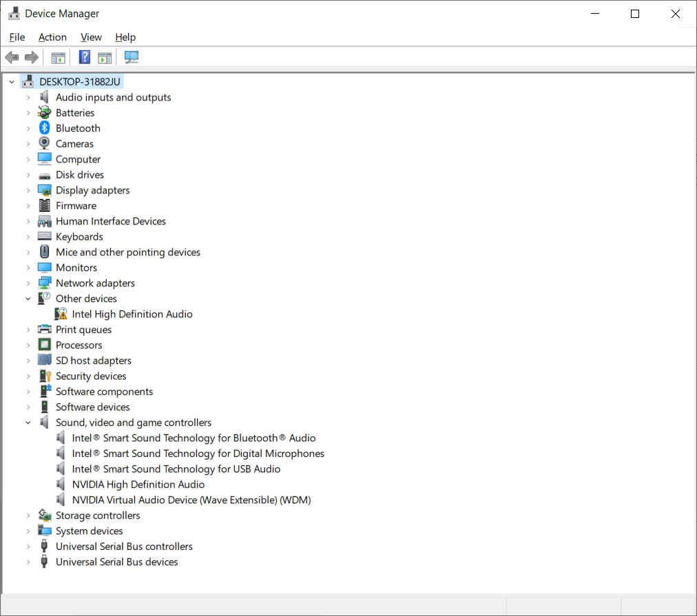Collapse the Other devices category

(x=28, y=298)
